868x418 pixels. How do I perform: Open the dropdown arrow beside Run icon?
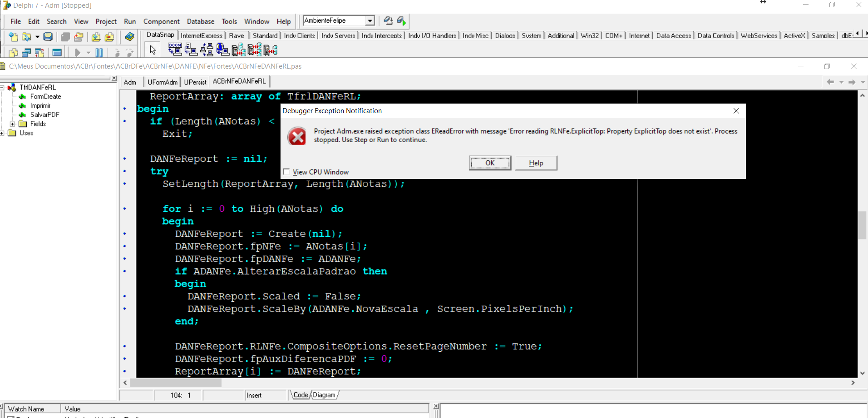[x=89, y=52]
